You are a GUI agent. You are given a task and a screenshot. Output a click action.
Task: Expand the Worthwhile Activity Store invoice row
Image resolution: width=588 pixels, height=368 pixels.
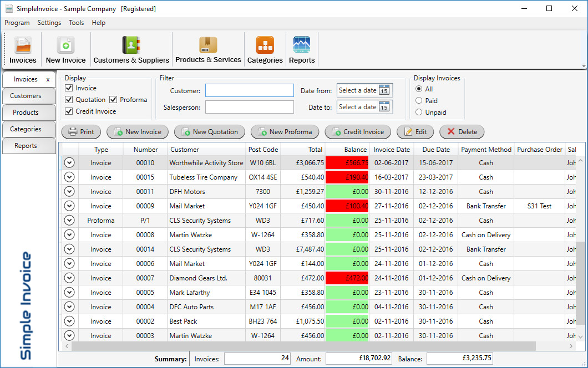69,162
